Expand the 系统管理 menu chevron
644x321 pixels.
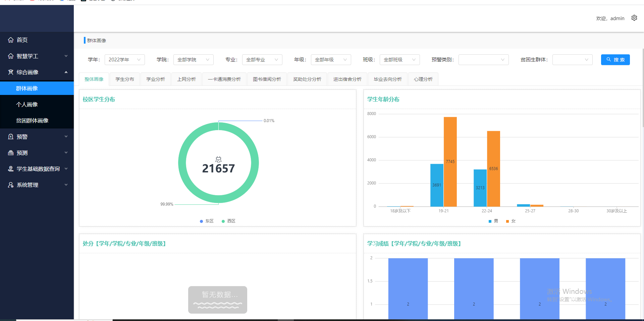(66, 185)
